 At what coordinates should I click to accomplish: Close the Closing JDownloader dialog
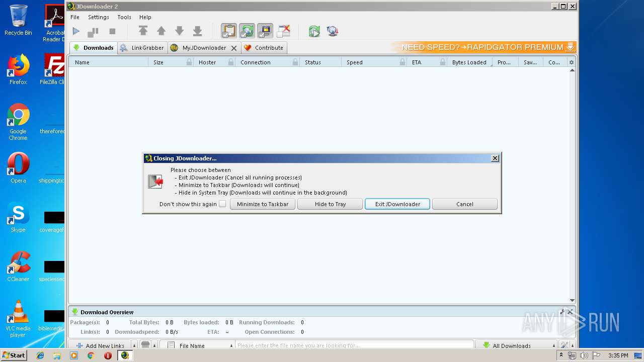495,158
